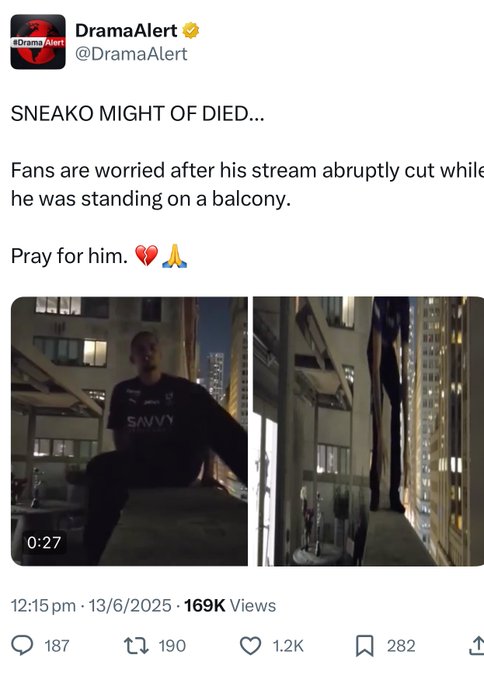Open the 12:15 pm timestamp link

[x=43, y=605]
